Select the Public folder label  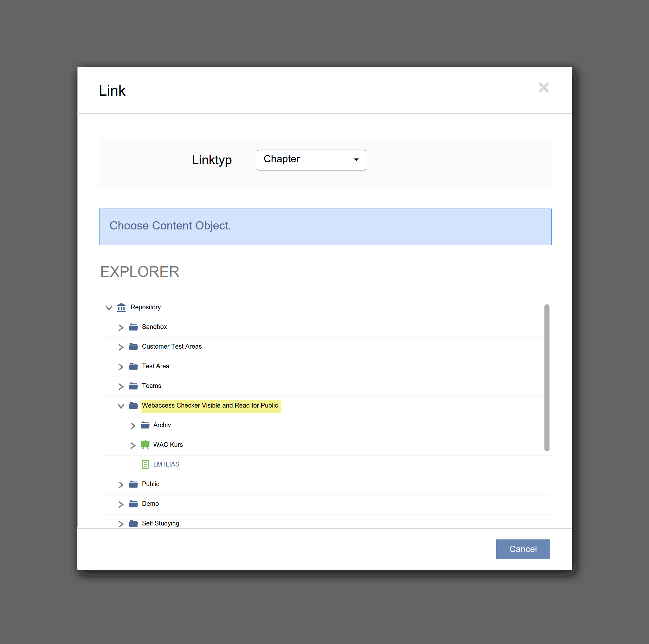(x=151, y=484)
